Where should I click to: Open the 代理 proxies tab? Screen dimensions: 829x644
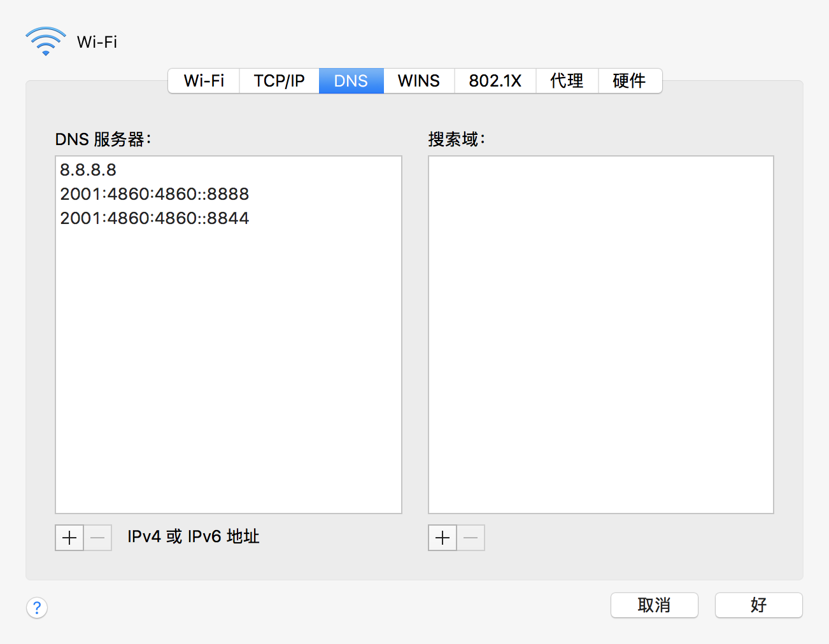567,81
